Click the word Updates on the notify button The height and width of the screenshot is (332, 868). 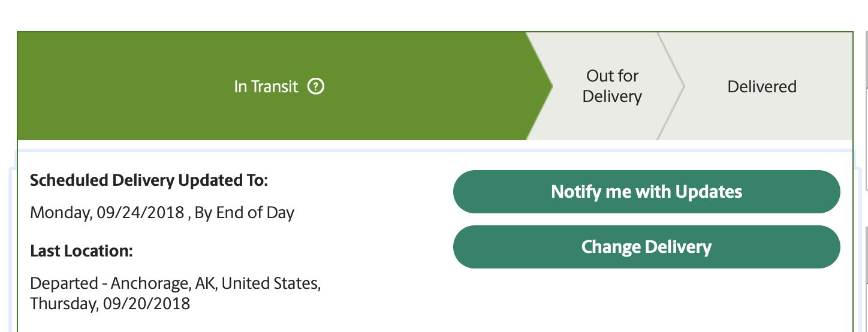pyautogui.click(x=709, y=192)
